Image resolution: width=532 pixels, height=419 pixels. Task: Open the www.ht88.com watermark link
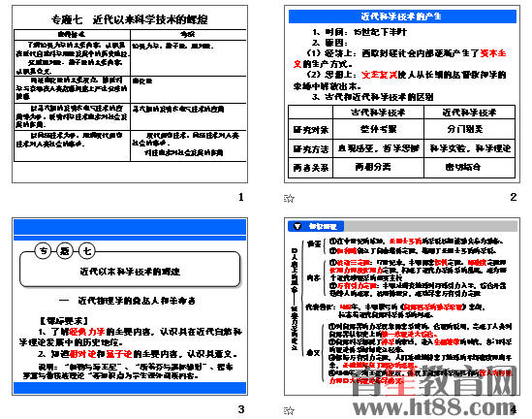[x=435, y=405]
